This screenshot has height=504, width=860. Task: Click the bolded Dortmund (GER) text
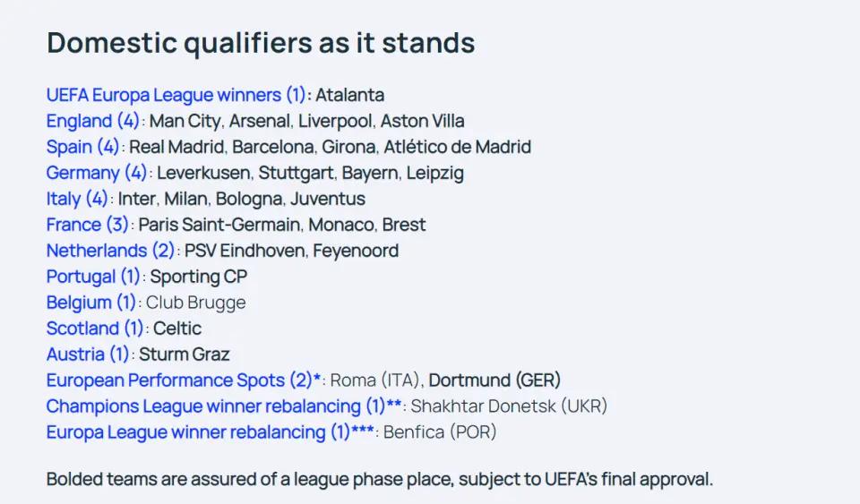(x=494, y=380)
